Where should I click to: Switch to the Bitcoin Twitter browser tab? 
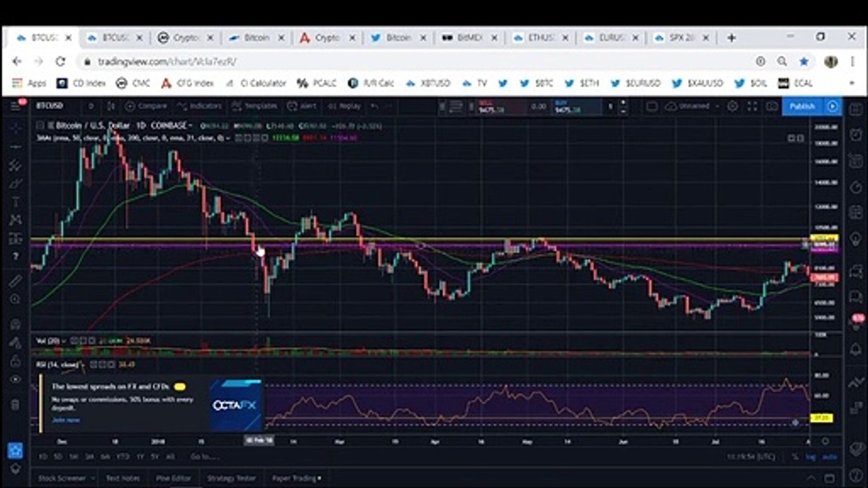tap(398, 38)
